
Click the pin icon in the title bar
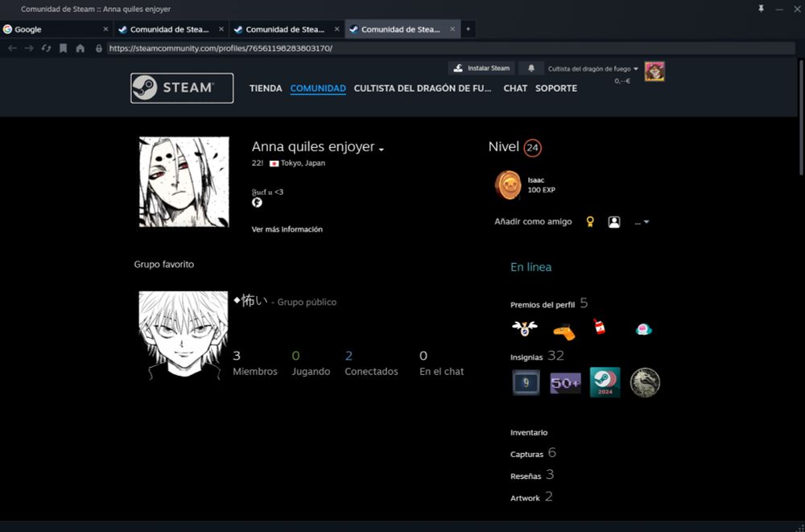[x=761, y=9]
